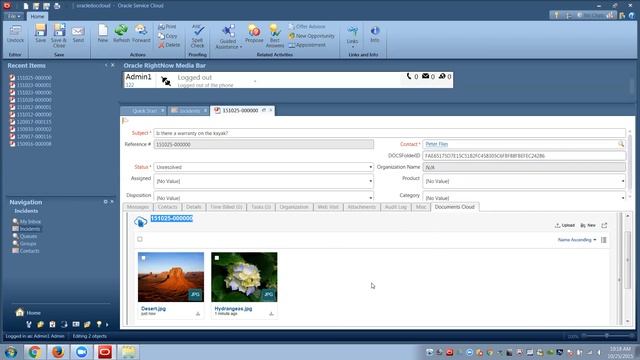The width and height of the screenshot is (640, 360).
Task: Create a New Opportunity
Action: point(311,36)
